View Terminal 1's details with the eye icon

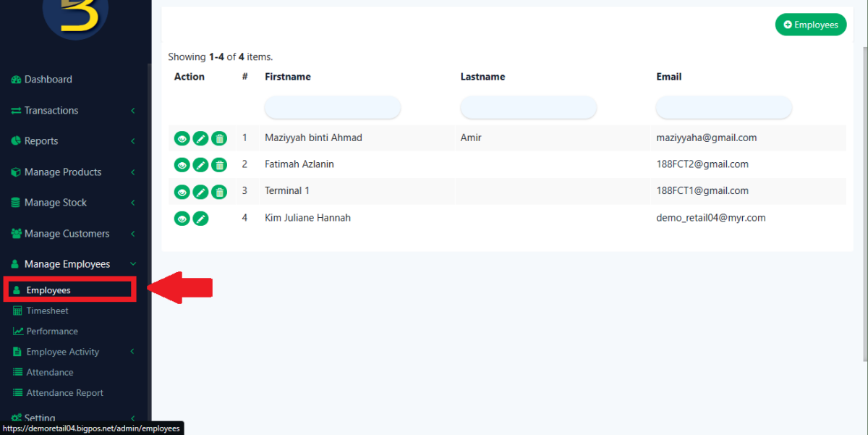pyautogui.click(x=182, y=191)
